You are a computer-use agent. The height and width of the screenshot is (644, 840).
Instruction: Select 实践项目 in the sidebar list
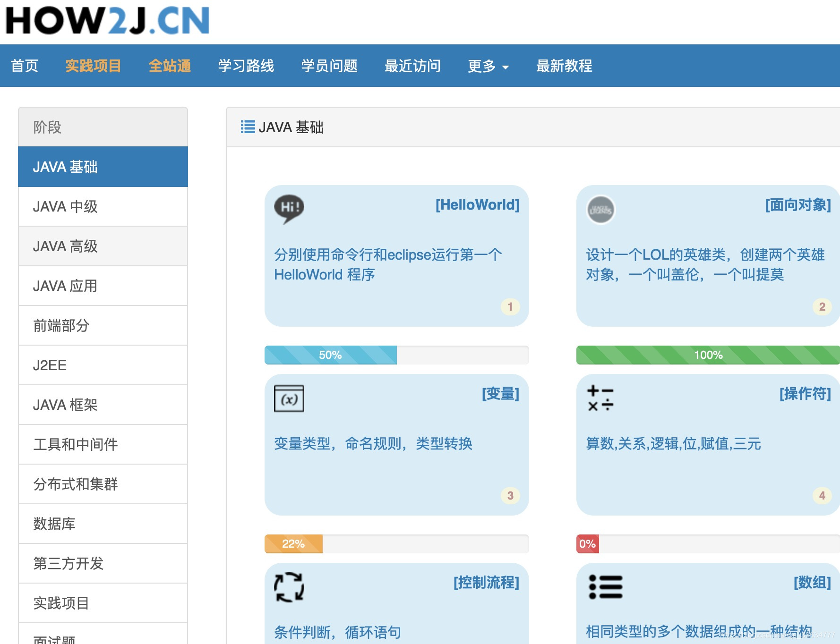coord(103,603)
